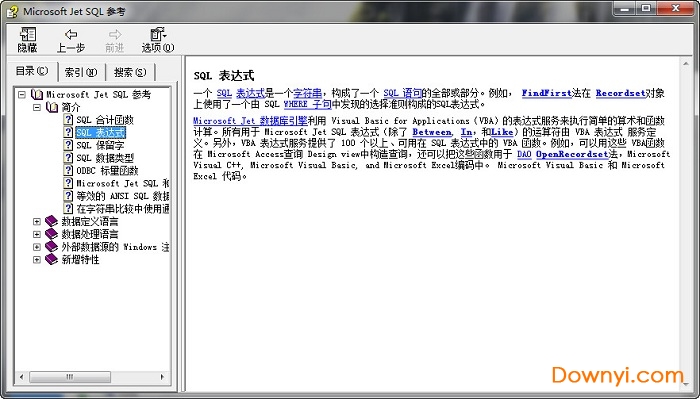Select SQL 保留字 topic
Viewport: 700px width, 399px height.
100,145
